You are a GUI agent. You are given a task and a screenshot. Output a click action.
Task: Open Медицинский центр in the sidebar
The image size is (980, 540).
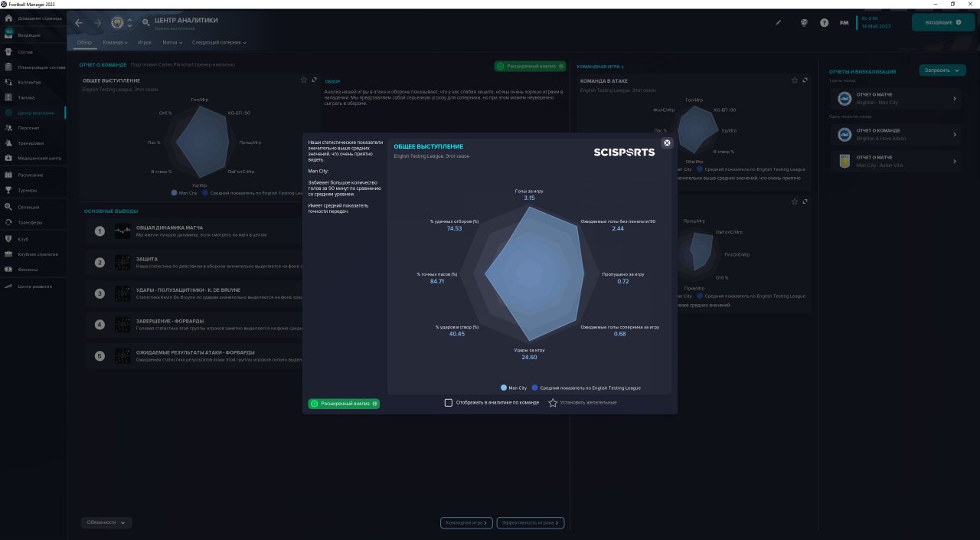tap(33, 158)
